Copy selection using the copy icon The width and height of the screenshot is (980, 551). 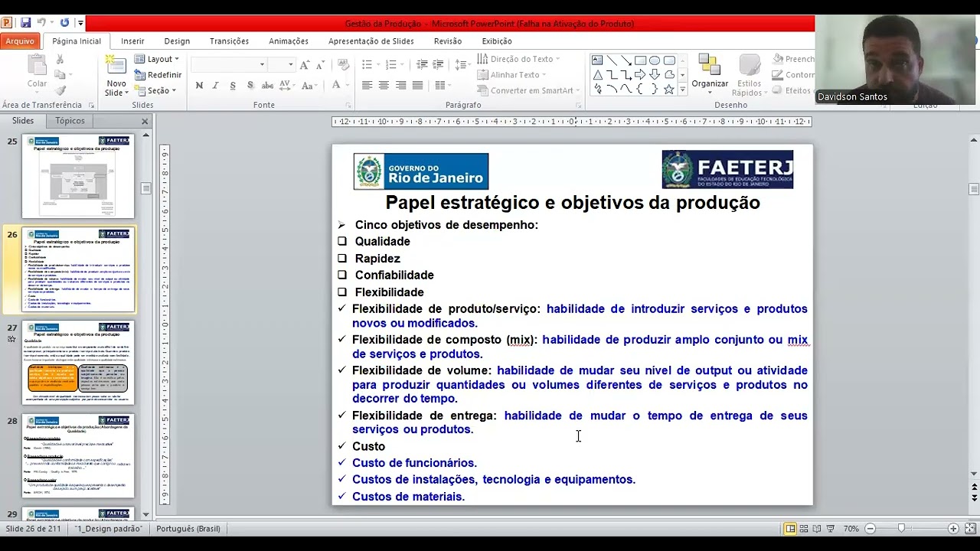coord(60,75)
